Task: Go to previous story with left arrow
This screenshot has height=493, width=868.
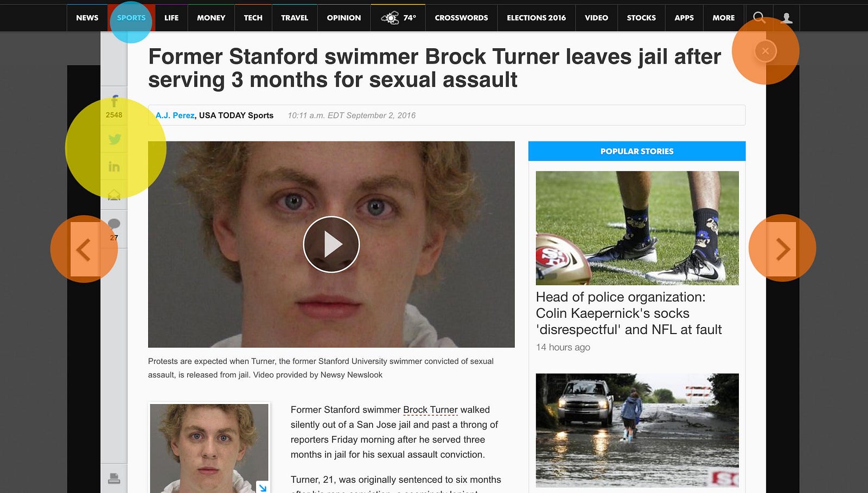Action: pos(84,249)
